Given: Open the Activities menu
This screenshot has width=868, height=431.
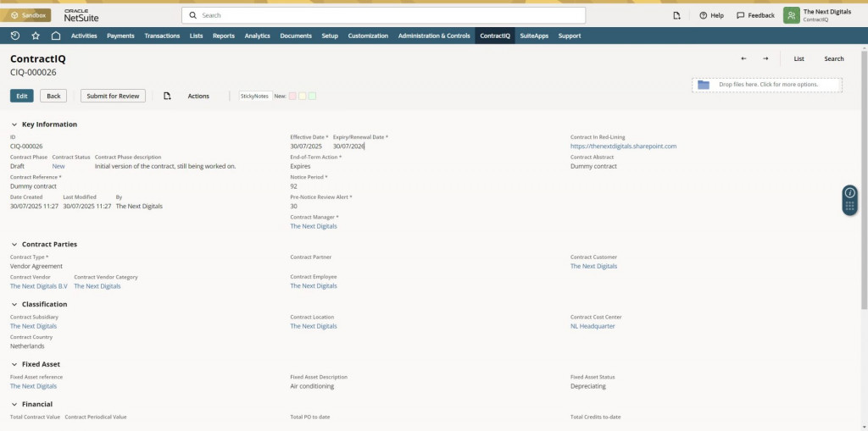Looking at the screenshot, I should pyautogui.click(x=84, y=36).
